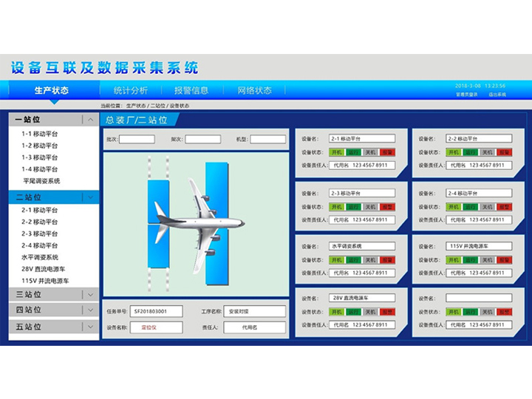Collapse the 一站位 section arrow

pyautogui.click(x=90, y=119)
